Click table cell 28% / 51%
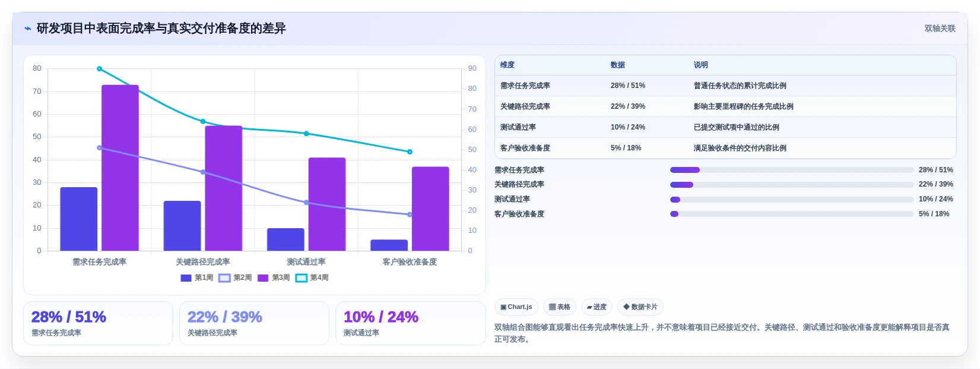Screen dimensions: 980x369 [x=628, y=86]
